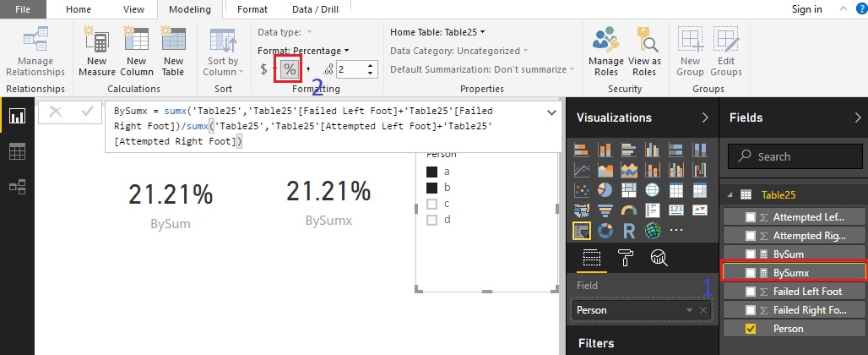Open Manage Relationships in the ribbon
Image resolution: width=868 pixels, height=355 pixels.
coord(35,52)
